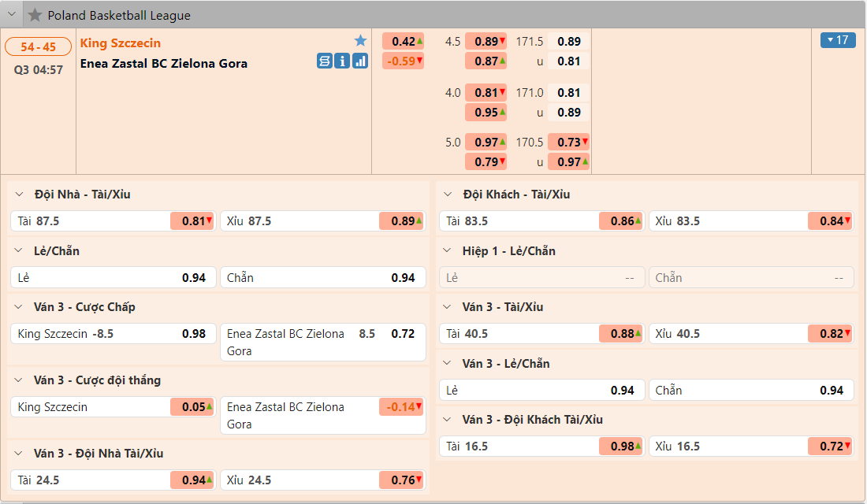This screenshot has width=867, height=504.
Task: Click the 54 - 45 live score badge
Action: click(39, 47)
